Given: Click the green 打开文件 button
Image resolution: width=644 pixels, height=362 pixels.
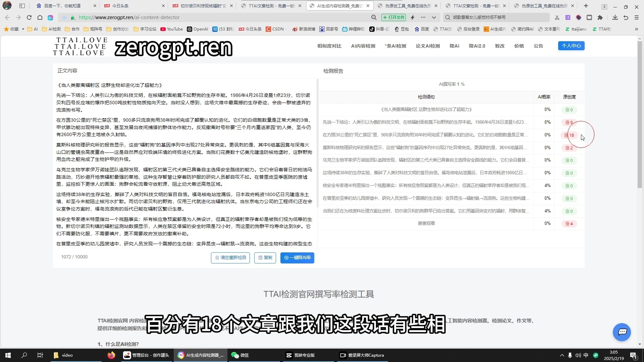Looking at the screenshot, I should [x=394, y=17].
